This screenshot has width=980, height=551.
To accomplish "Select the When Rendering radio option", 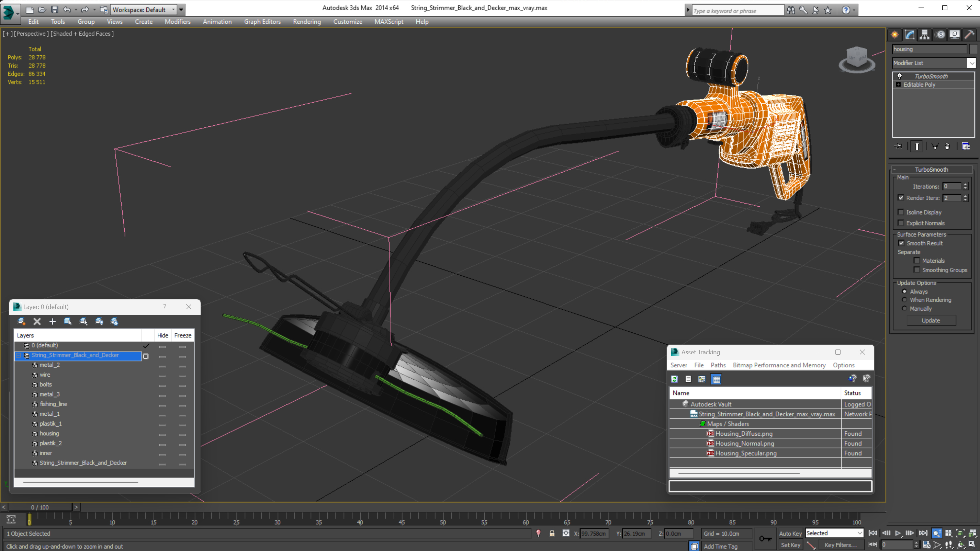I will 905,300.
